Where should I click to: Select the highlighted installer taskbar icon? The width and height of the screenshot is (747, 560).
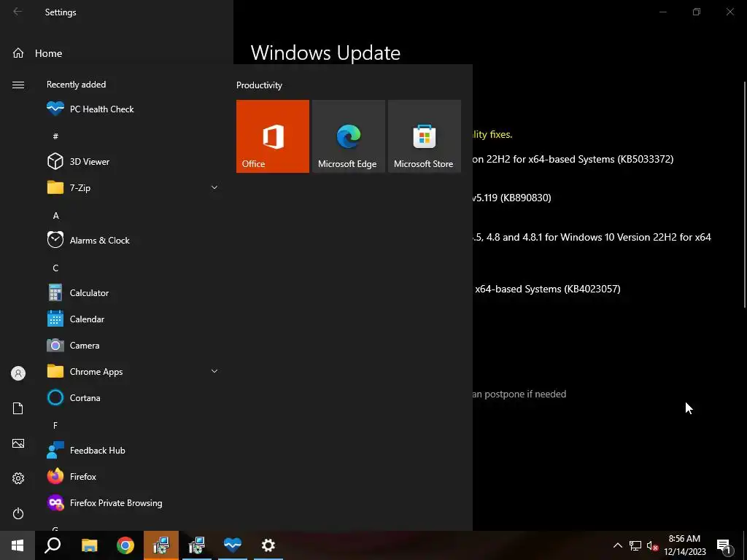coord(161,545)
